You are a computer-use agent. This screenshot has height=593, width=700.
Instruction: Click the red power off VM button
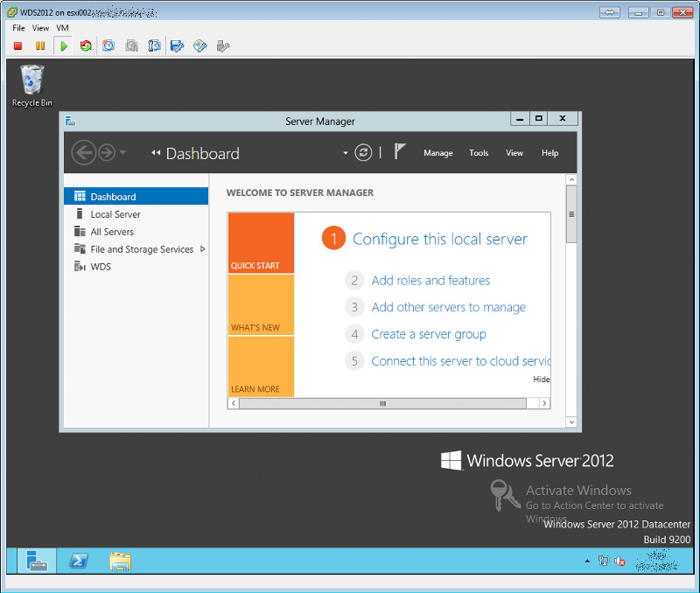(x=17, y=46)
